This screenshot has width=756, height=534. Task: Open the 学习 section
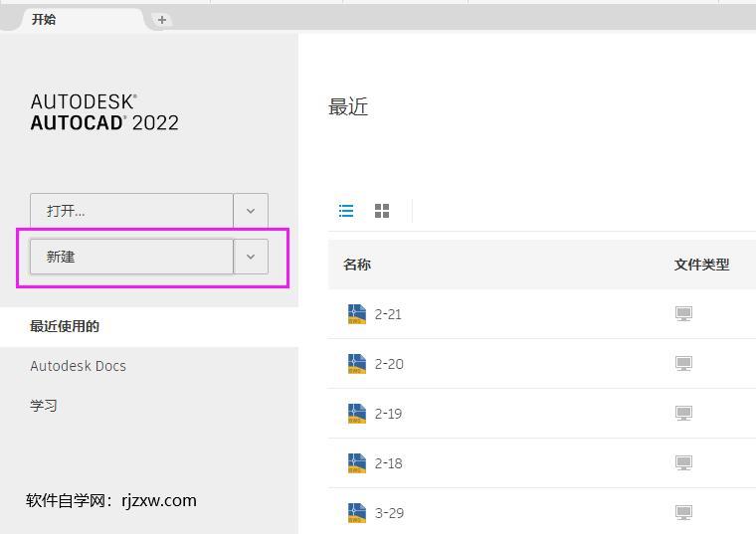[44, 406]
